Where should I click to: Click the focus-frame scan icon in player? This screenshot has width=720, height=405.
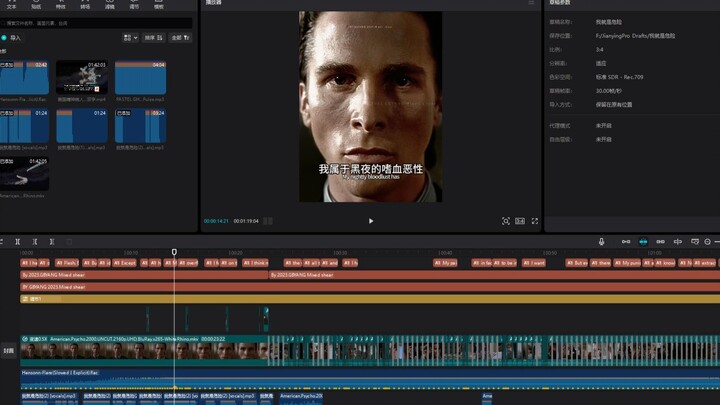tap(506, 221)
